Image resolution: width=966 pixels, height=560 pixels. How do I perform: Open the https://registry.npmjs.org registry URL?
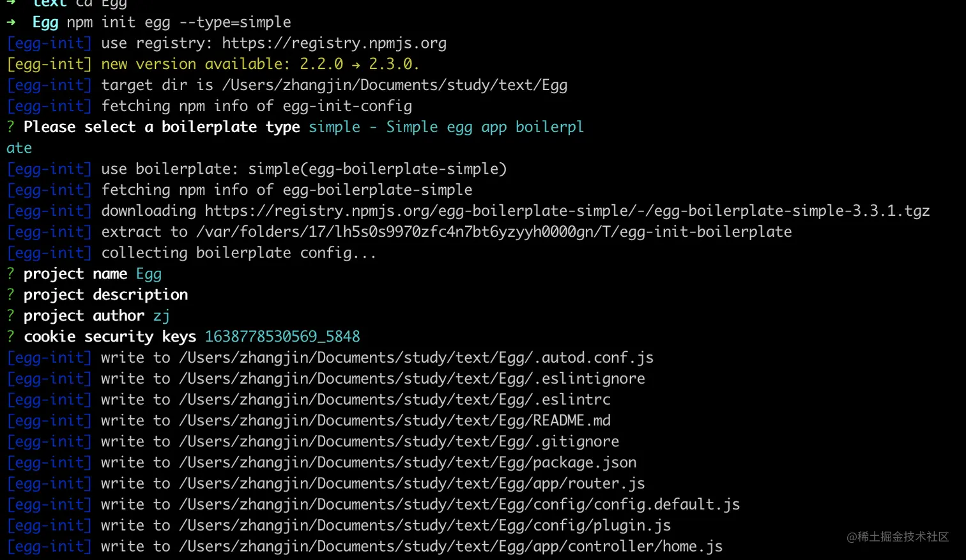point(334,43)
